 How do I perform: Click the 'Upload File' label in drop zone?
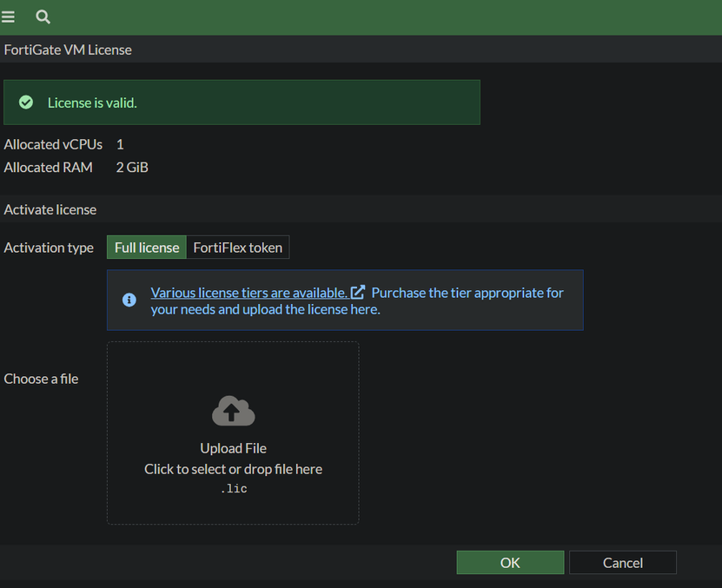tap(233, 448)
